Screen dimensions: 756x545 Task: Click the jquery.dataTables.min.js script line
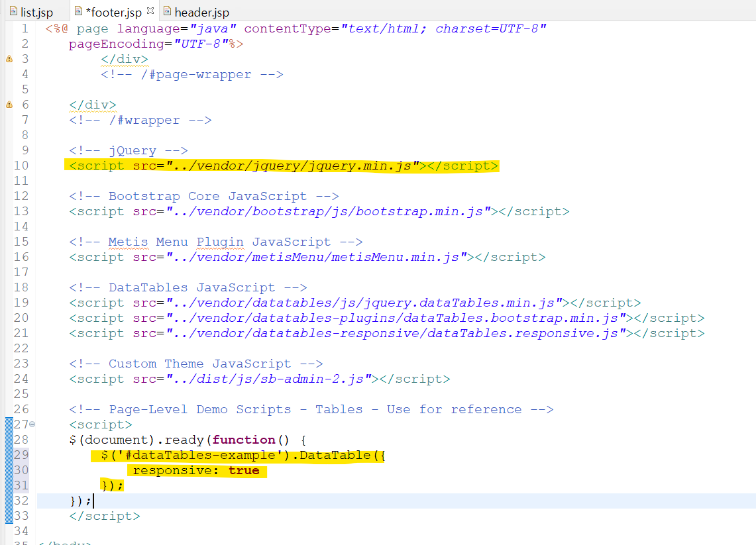355,303
